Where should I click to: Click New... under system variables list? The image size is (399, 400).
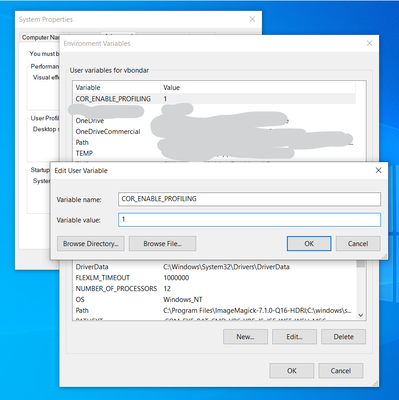tap(245, 337)
